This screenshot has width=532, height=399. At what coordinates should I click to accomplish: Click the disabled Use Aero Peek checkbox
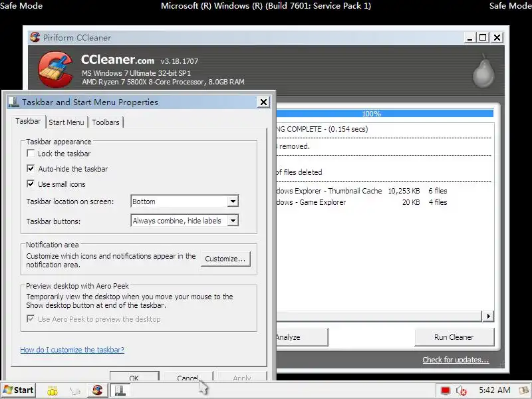coord(31,319)
